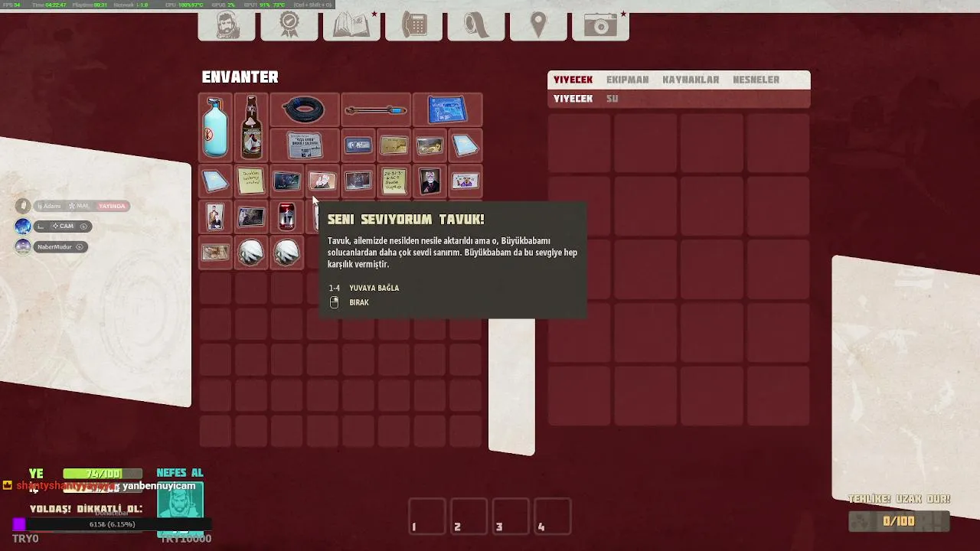Select the blue blueprint item

click(x=447, y=110)
